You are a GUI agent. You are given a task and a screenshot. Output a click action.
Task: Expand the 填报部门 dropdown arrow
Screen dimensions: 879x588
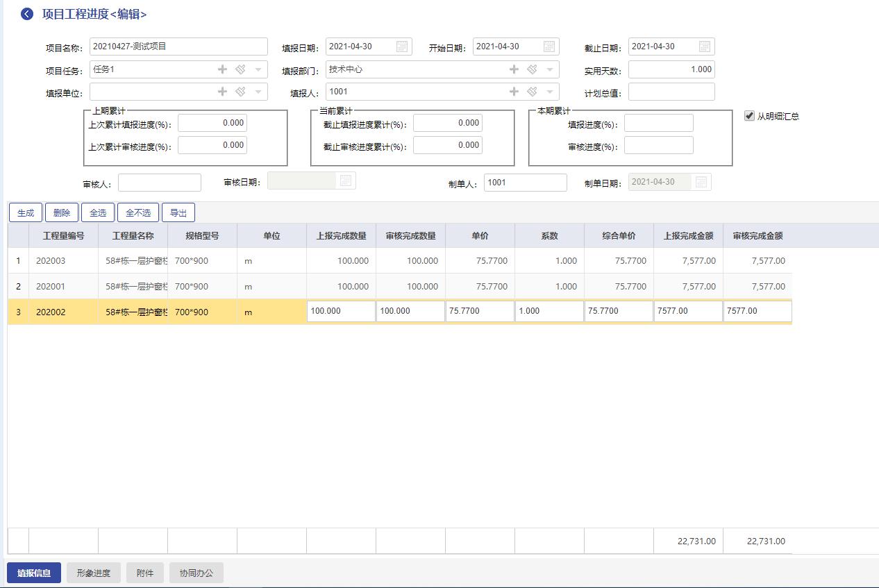pos(549,69)
